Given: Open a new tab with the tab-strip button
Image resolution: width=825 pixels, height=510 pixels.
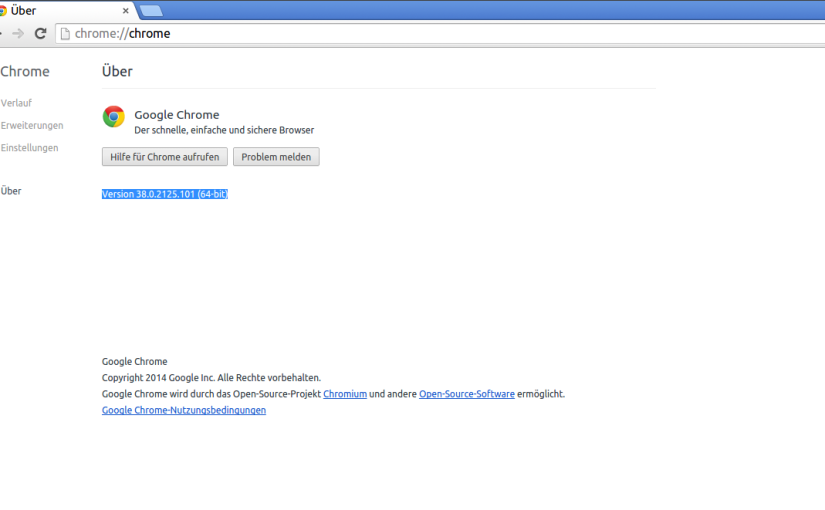Looking at the screenshot, I should (152, 11).
